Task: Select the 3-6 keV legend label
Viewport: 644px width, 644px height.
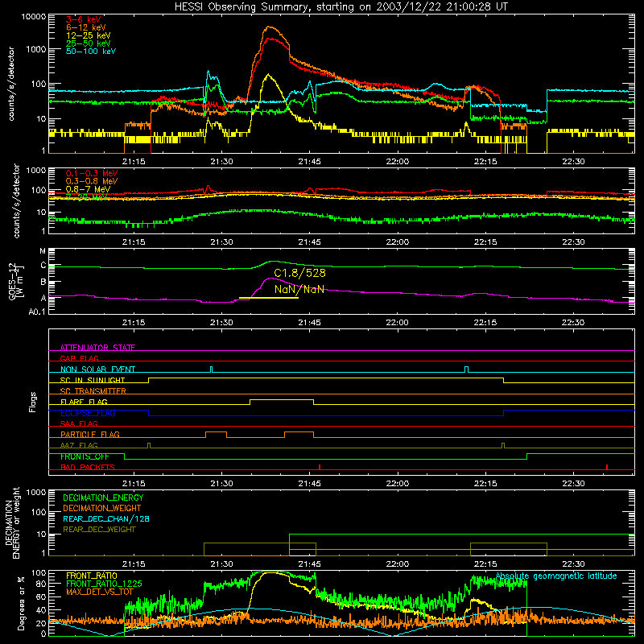Action: tap(84, 19)
